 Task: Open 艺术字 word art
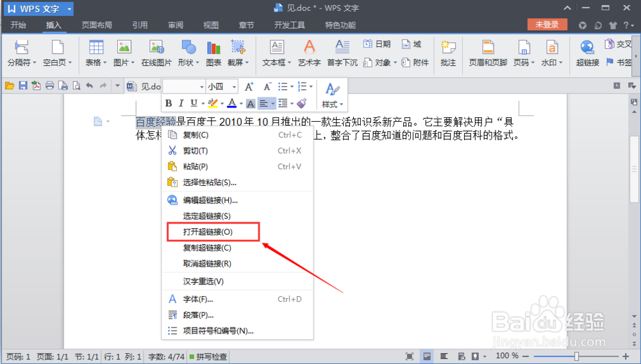(x=310, y=53)
